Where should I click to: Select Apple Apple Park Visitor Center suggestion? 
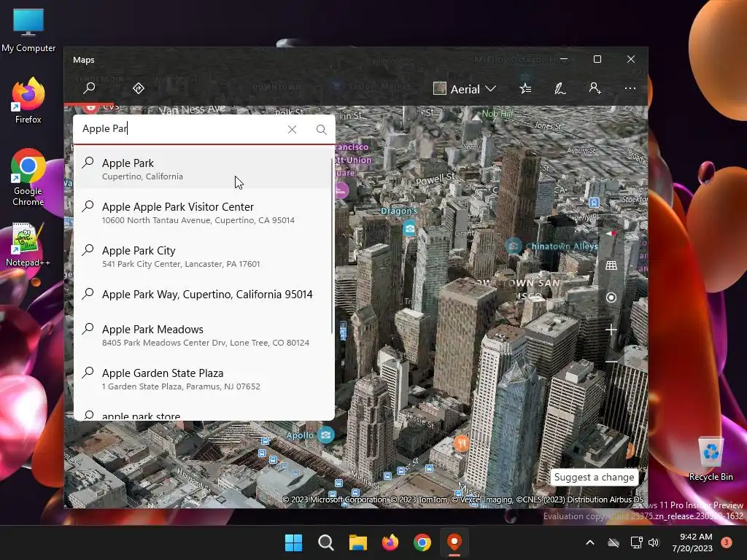coord(202,213)
